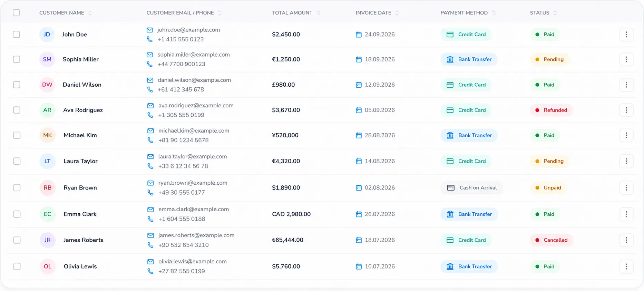Open row options for Daniel Wilson
Image resolution: width=644 pixels, height=291 pixels.
click(626, 85)
